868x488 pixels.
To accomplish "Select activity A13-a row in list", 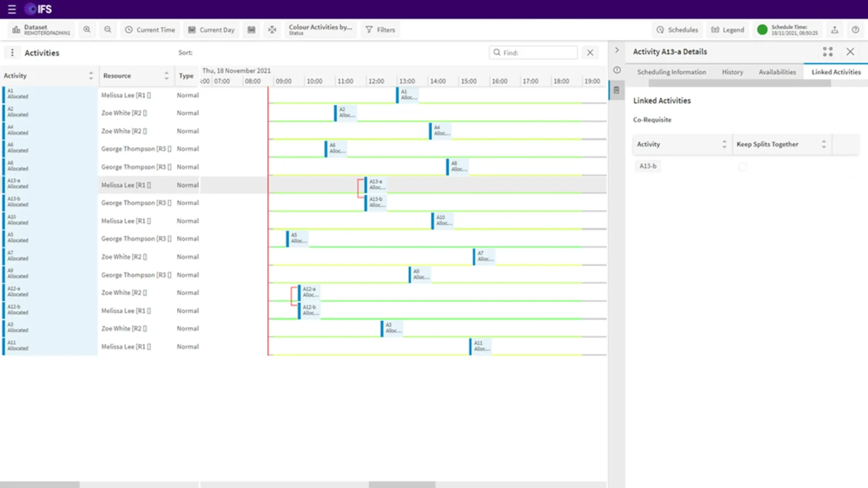I will coord(49,184).
